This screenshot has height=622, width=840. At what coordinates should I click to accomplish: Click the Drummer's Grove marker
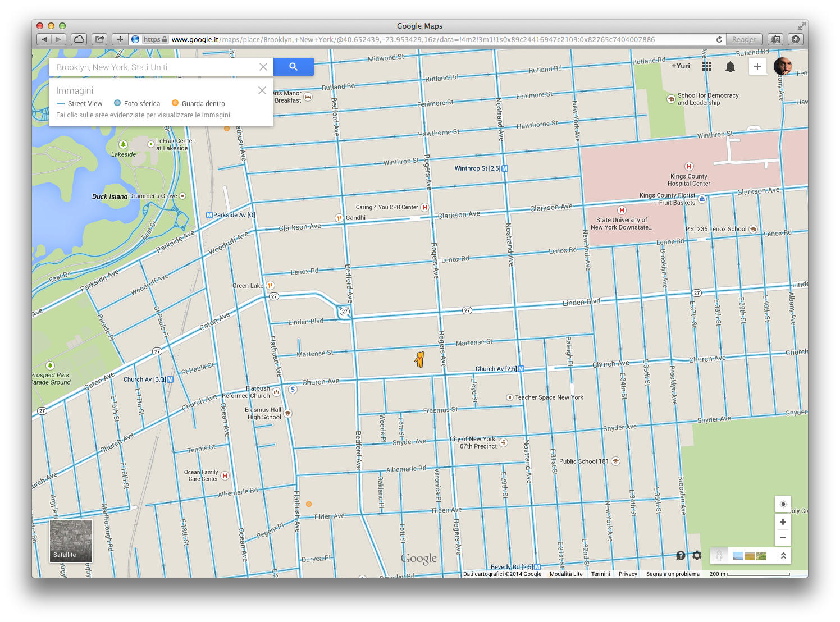point(182,196)
